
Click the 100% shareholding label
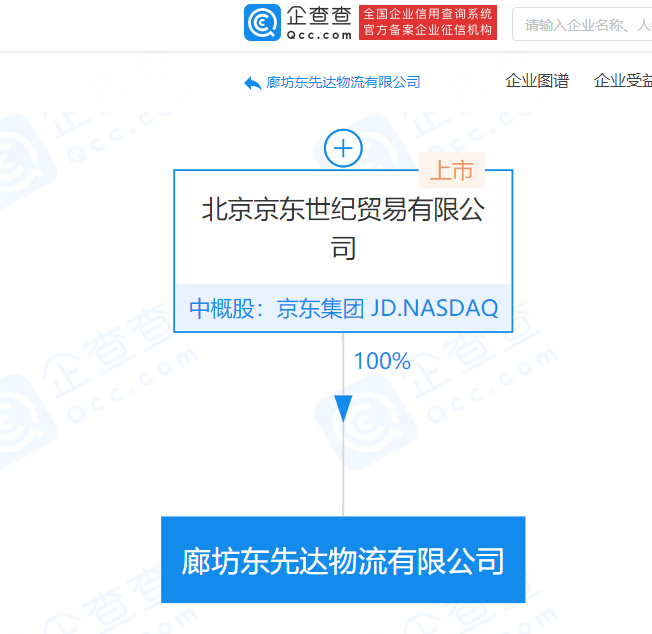(382, 361)
